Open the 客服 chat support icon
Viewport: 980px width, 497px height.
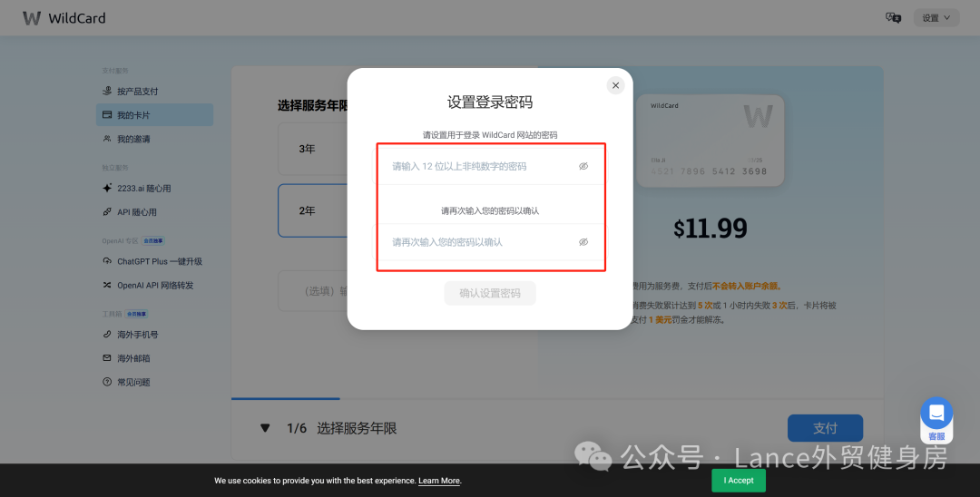coord(936,414)
